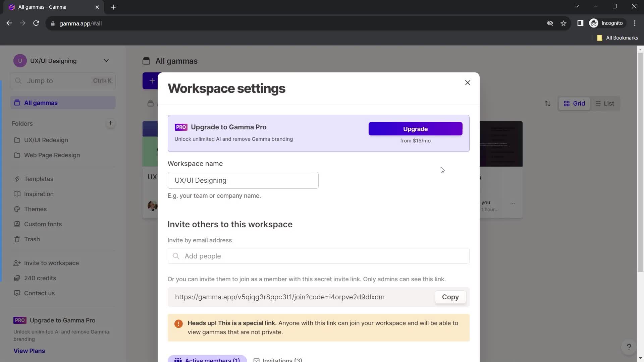Viewport: 644px width, 362px height.
Task: Open the help question mark button
Action: (629, 347)
